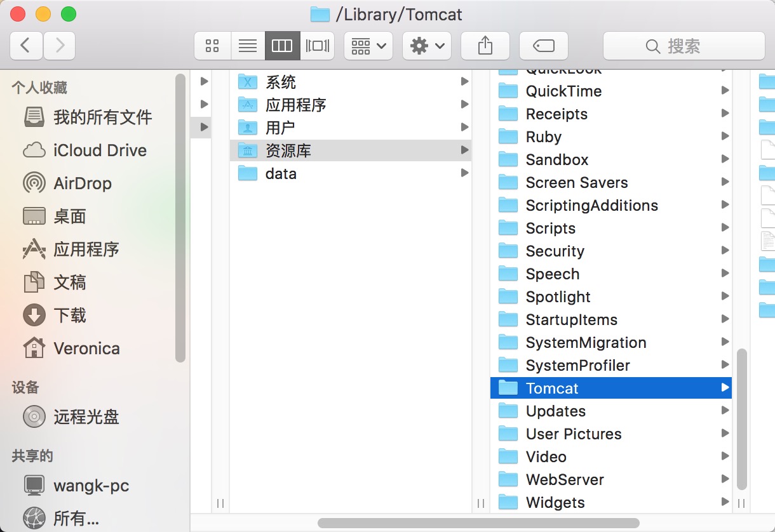The width and height of the screenshot is (775, 532).
Task: Open 下载 in the sidebar
Action: (x=55, y=316)
